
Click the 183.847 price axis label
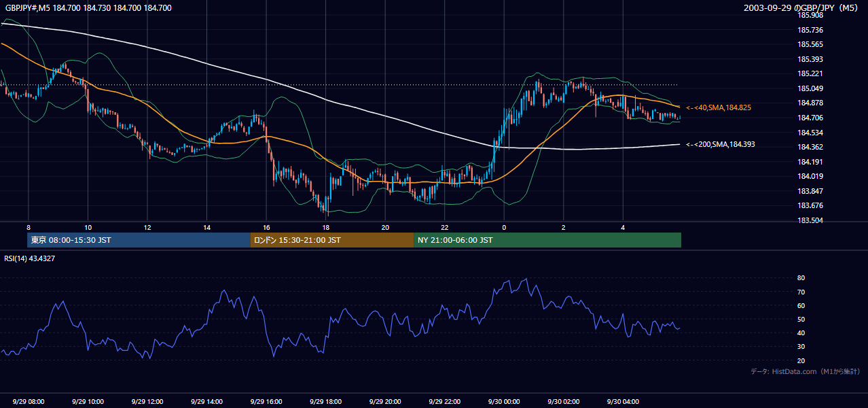point(810,191)
